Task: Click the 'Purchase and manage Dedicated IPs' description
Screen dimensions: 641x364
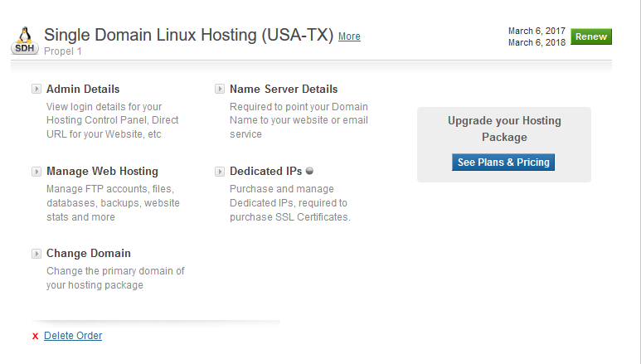Action: pos(290,203)
